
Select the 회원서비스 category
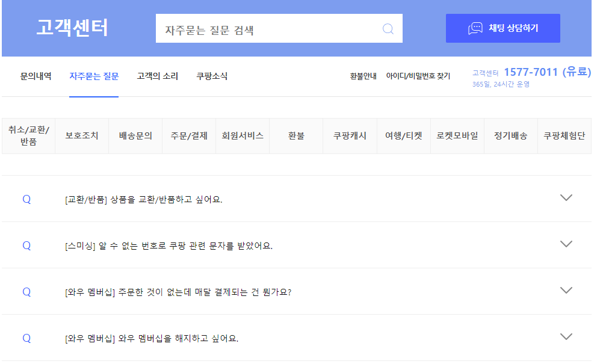point(243,136)
